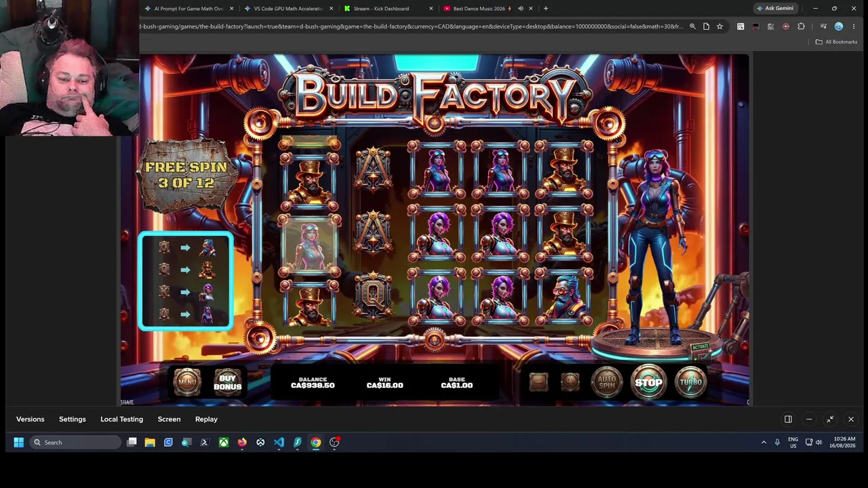Start AUTO SPIN mode
868x488 pixels.
coord(607,382)
